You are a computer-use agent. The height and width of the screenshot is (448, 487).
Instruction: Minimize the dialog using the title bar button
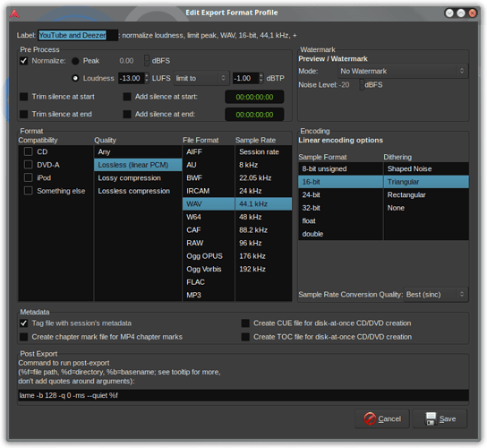449,13
